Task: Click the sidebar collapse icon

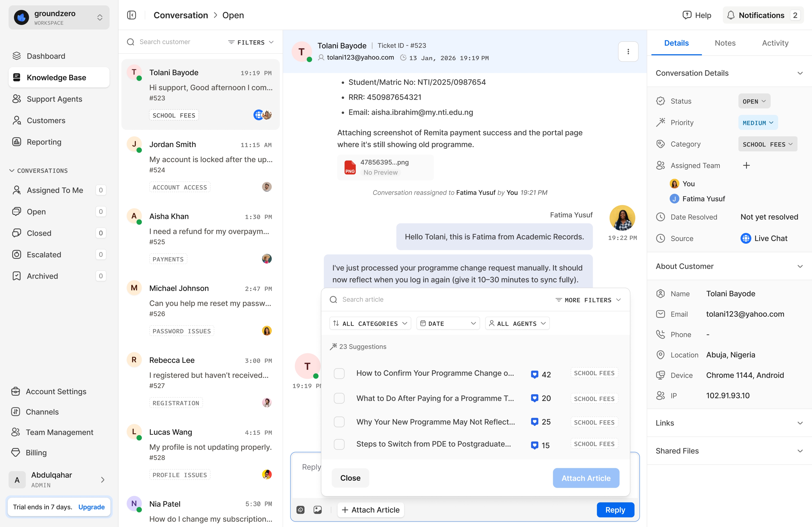Action: coord(131,15)
